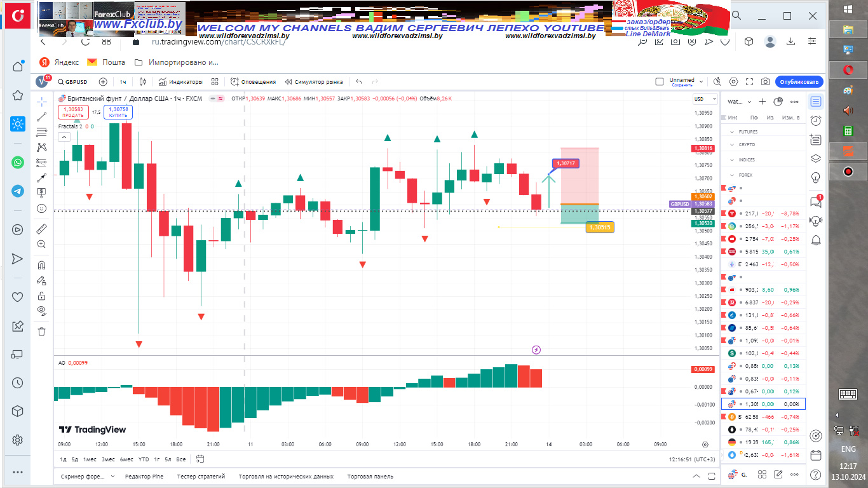
Task: Open the emoji icons drawing tool
Action: 41,208
